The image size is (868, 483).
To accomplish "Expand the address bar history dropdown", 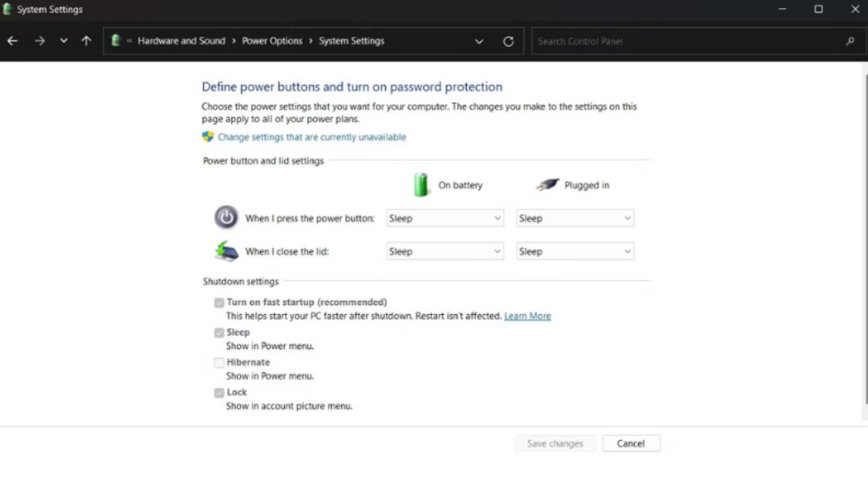I will [479, 41].
